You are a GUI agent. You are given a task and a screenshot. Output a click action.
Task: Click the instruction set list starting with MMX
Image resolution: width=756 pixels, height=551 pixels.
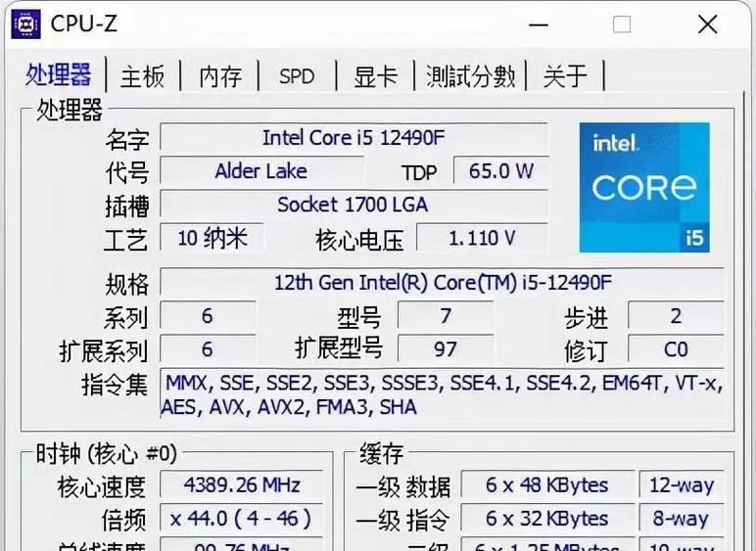coord(442,394)
